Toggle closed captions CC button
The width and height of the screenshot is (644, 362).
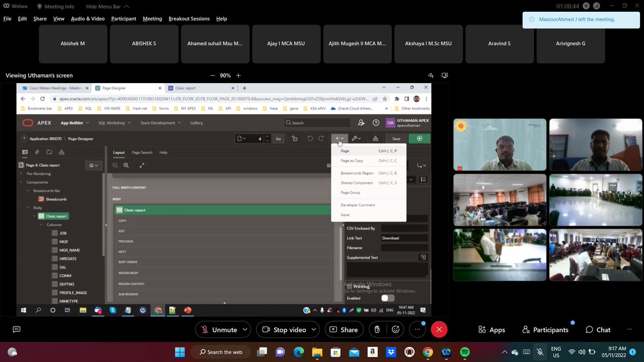(x=17, y=329)
